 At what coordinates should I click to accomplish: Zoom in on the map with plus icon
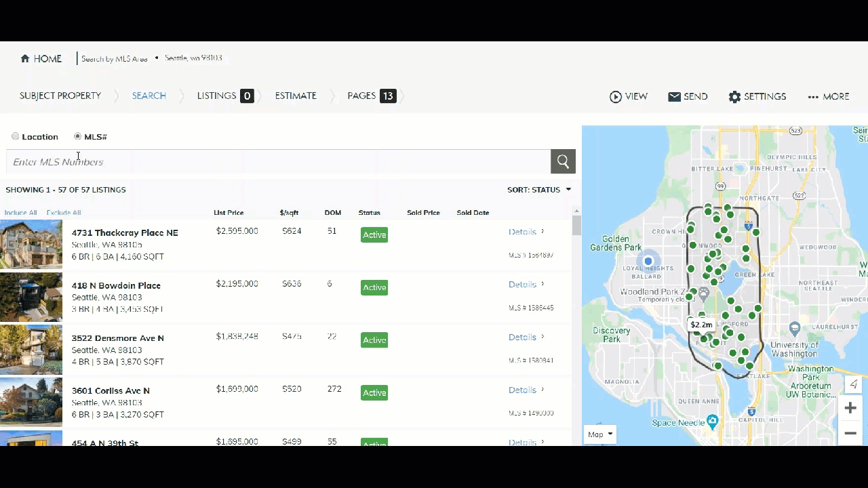[x=850, y=407]
